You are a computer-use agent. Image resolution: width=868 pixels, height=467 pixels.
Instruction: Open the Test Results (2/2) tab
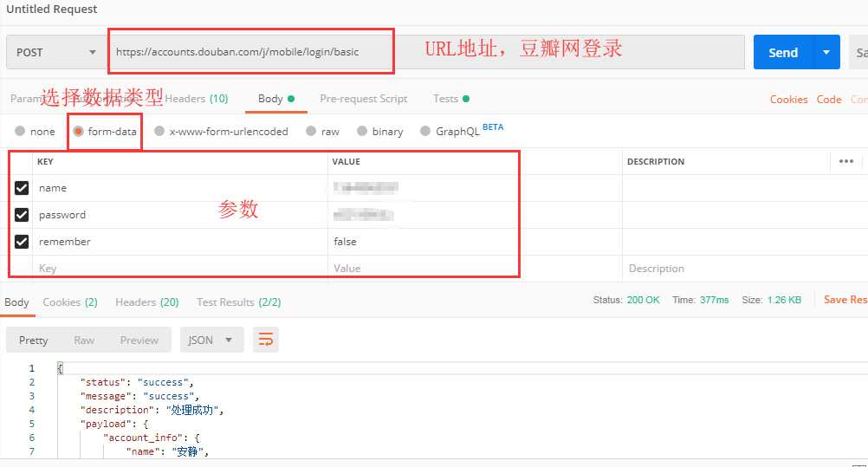[238, 302]
